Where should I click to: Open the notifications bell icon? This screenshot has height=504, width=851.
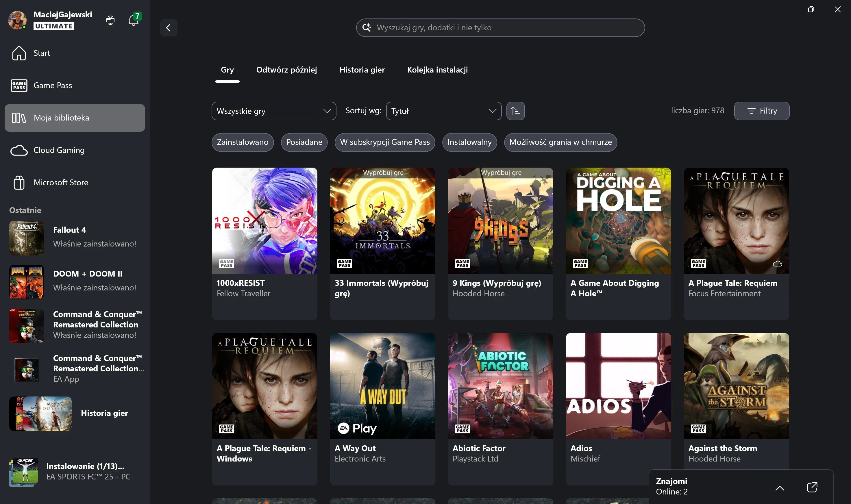[x=134, y=21]
